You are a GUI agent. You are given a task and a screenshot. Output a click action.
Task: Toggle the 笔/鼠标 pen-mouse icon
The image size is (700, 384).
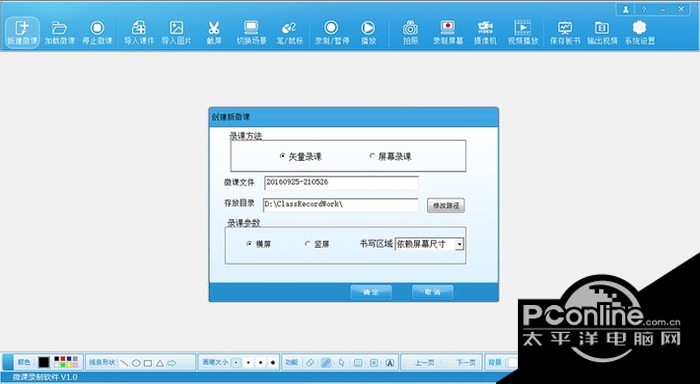pos(289,33)
